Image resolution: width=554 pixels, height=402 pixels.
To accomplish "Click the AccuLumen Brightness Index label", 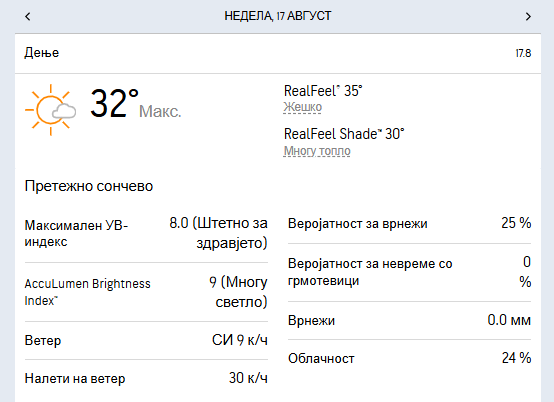I will (87, 292).
